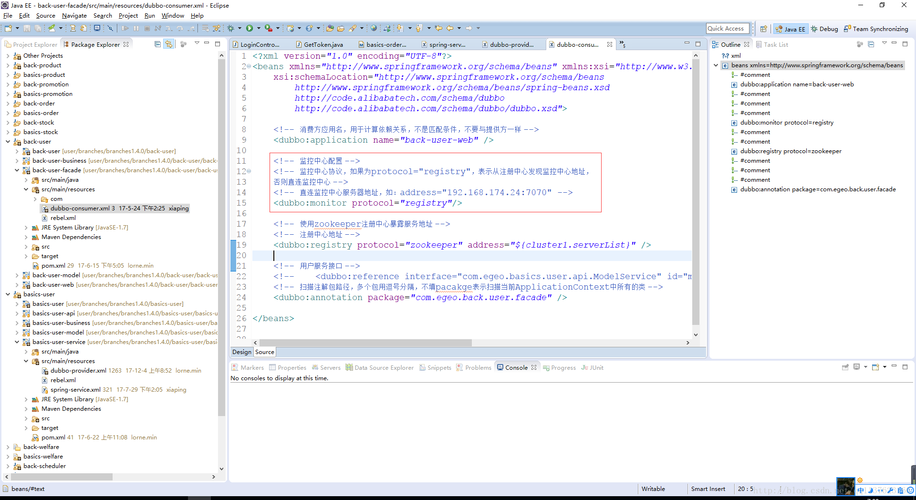Click Smart Insert in the status bar
The width and height of the screenshot is (916, 500).
(x=708, y=489)
